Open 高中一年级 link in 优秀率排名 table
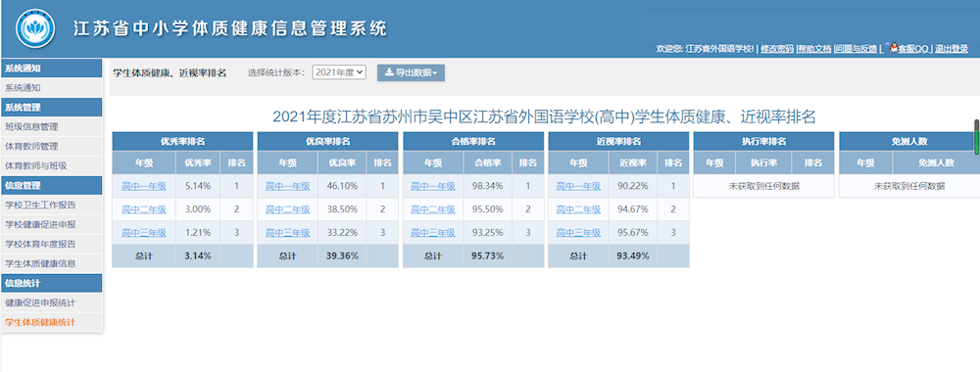980x372 pixels. (144, 186)
